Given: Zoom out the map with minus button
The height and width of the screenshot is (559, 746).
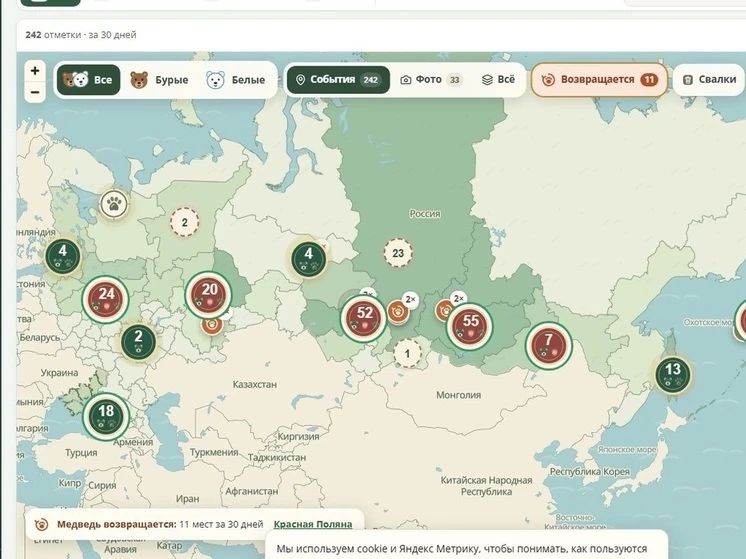Looking at the screenshot, I should (x=35, y=92).
